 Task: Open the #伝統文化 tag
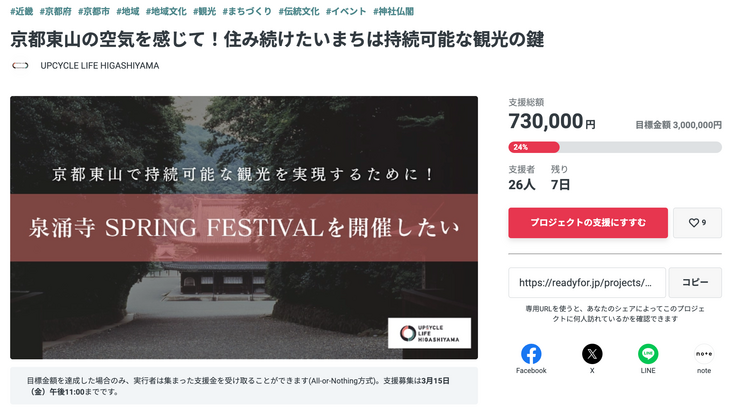click(297, 11)
